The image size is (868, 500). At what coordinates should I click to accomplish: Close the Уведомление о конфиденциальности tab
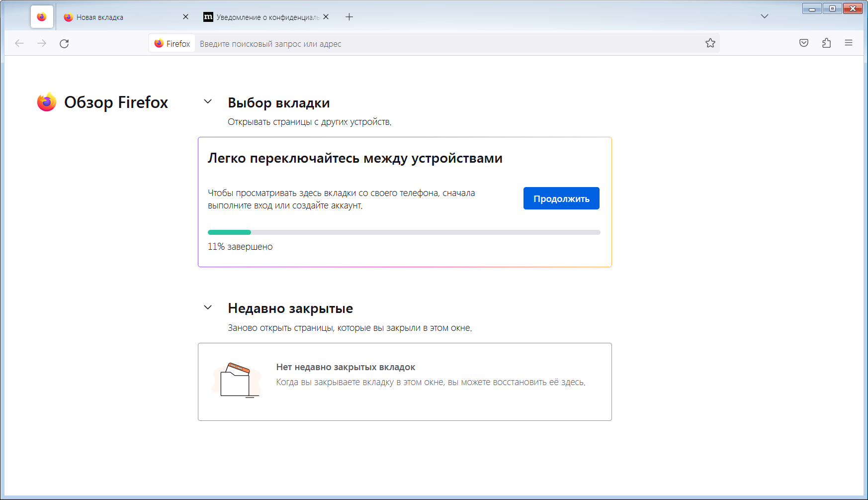(x=326, y=17)
